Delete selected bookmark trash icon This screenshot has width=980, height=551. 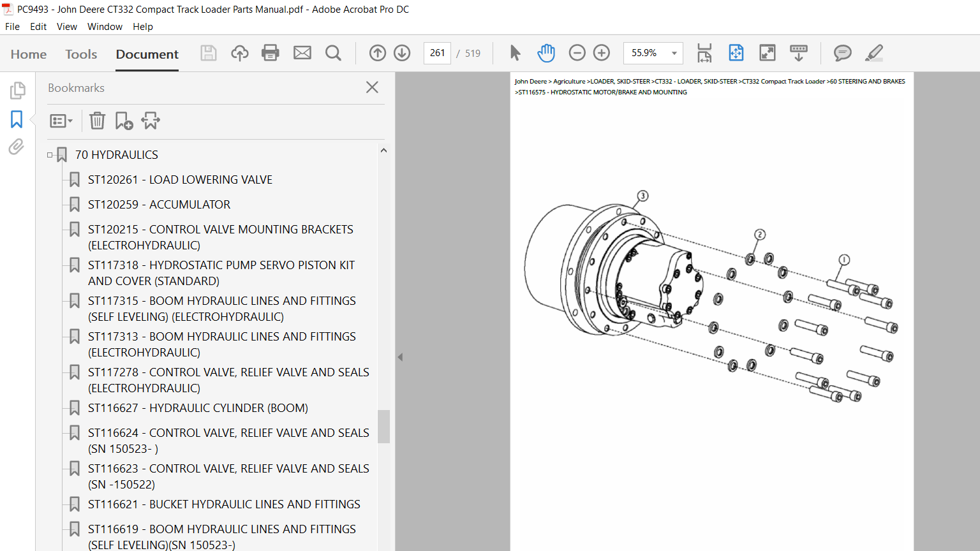(97, 121)
